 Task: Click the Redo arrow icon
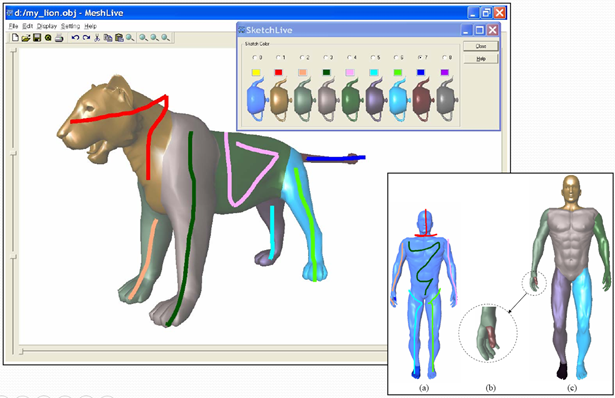[86, 38]
